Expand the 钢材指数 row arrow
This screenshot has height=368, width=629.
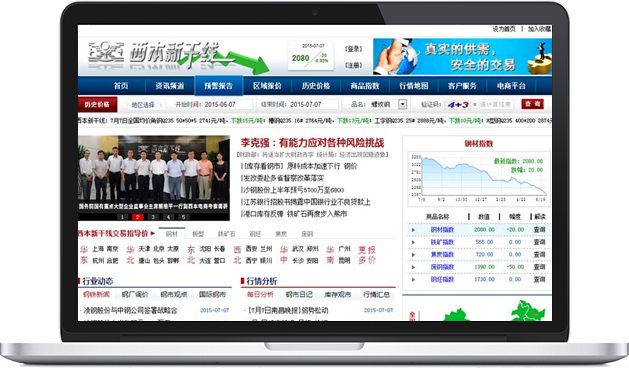[x=413, y=230]
